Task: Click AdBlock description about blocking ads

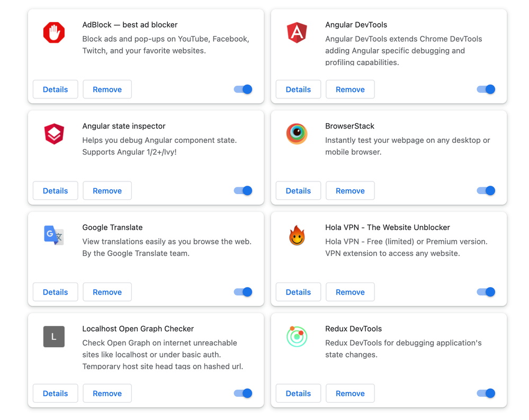Action: tap(166, 45)
